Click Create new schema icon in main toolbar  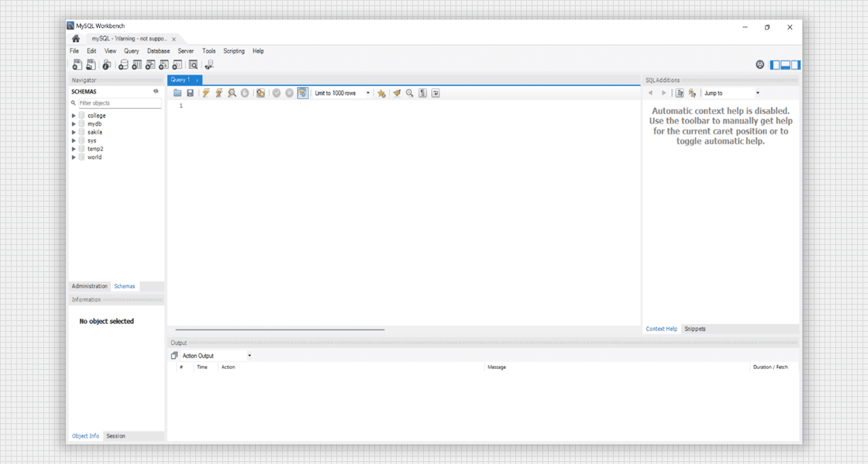[123, 65]
